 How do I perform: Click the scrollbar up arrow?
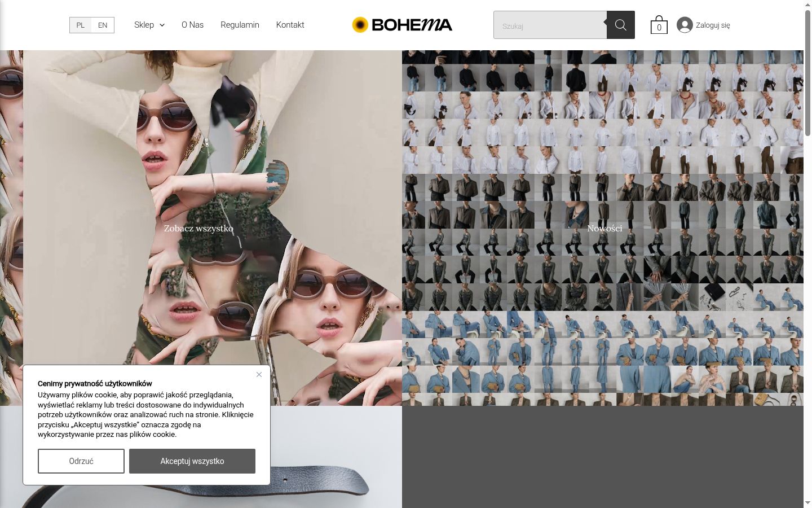point(807,5)
